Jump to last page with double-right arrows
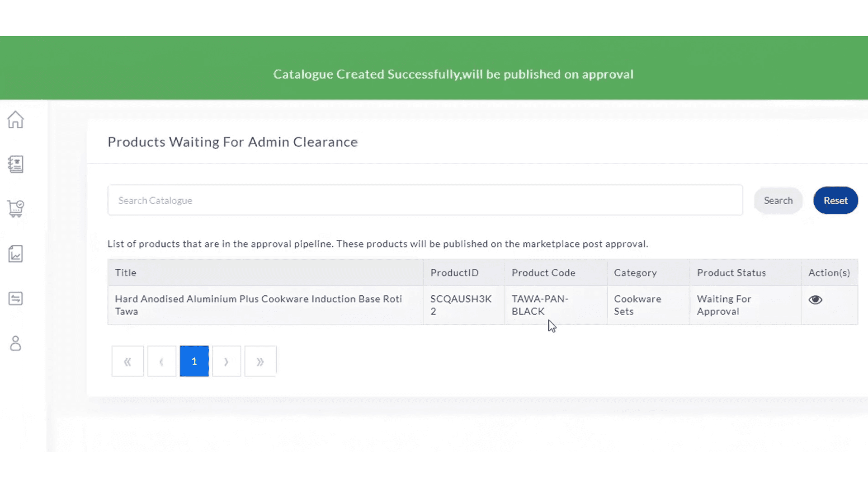Image resolution: width=868 pixels, height=488 pixels. [260, 361]
